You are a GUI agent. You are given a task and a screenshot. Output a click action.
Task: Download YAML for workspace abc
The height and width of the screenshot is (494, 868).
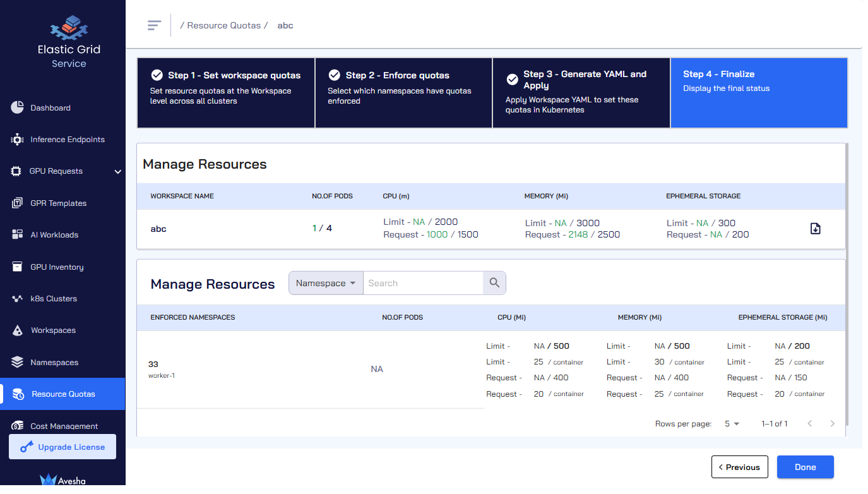815,229
